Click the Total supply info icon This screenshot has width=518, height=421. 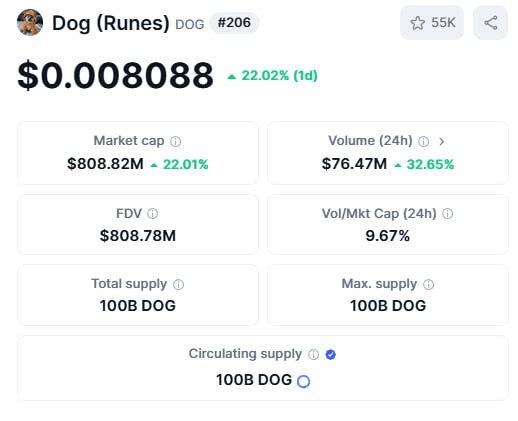tap(179, 284)
